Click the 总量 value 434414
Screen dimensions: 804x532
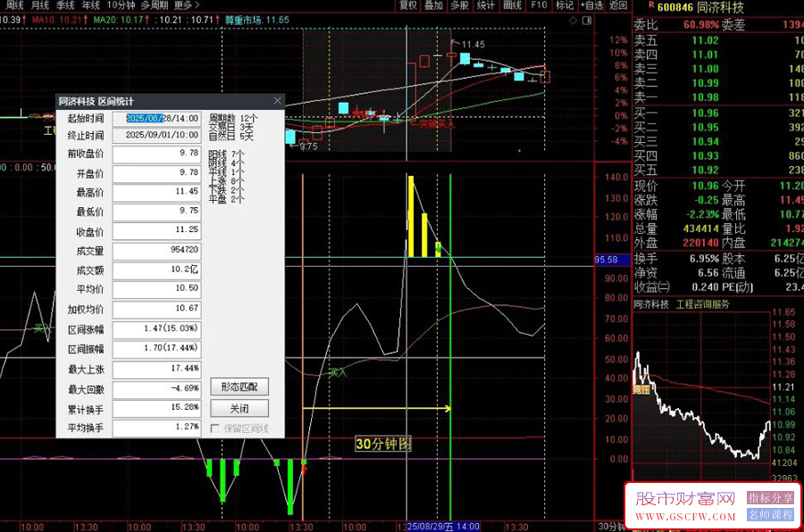pyautogui.click(x=701, y=229)
